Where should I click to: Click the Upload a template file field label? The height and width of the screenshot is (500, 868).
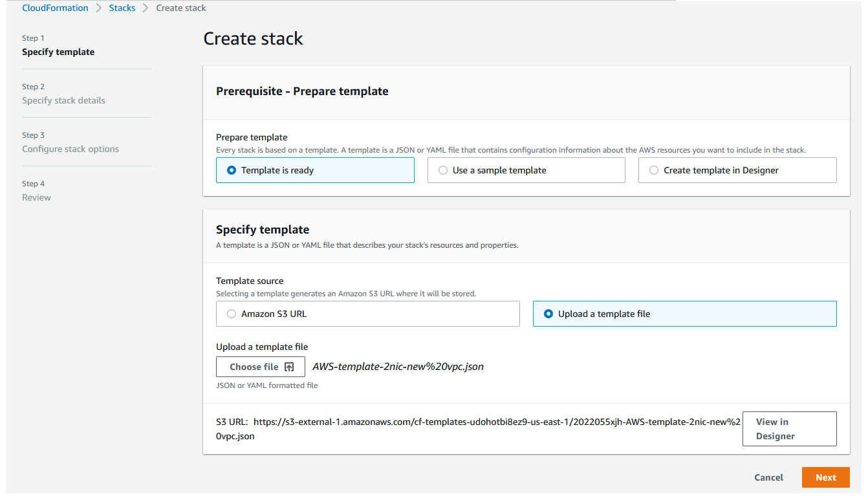click(x=262, y=347)
